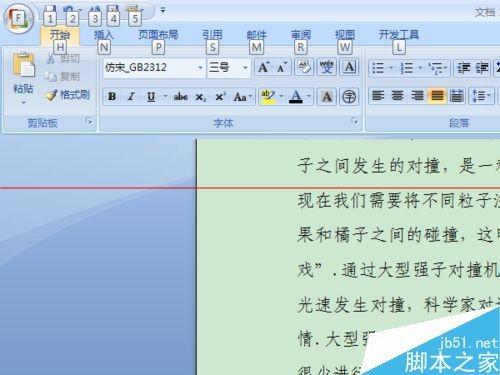The width and height of the screenshot is (500, 375).
Task: Open Clipboard pane launcher in 剪贴板 group
Action: tap(89, 121)
